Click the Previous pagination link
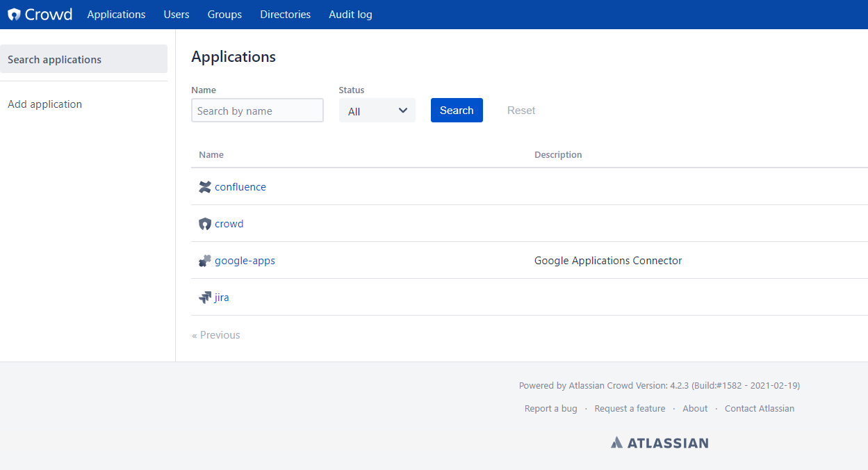This screenshot has height=470, width=868. (x=216, y=335)
